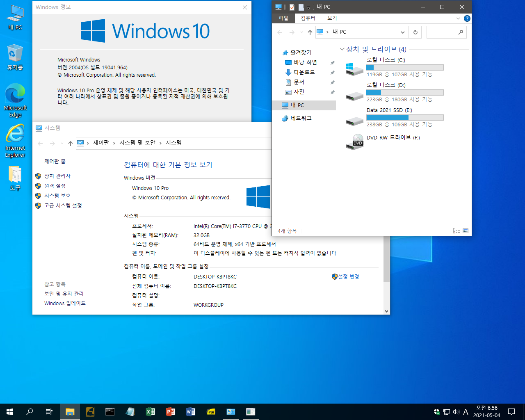Launch Excel from the taskbar
The height and width of the screenshot is (420, 525).
click(150, 412)
